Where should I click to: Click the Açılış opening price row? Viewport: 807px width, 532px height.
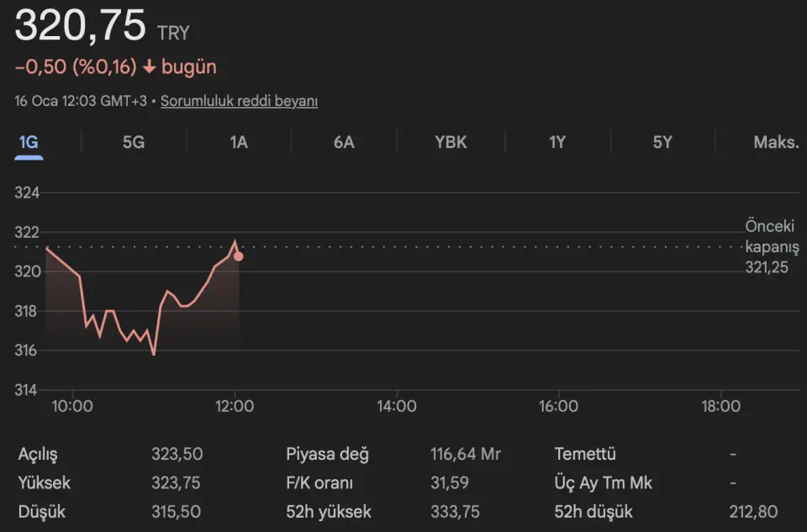[x=38, y=454]
